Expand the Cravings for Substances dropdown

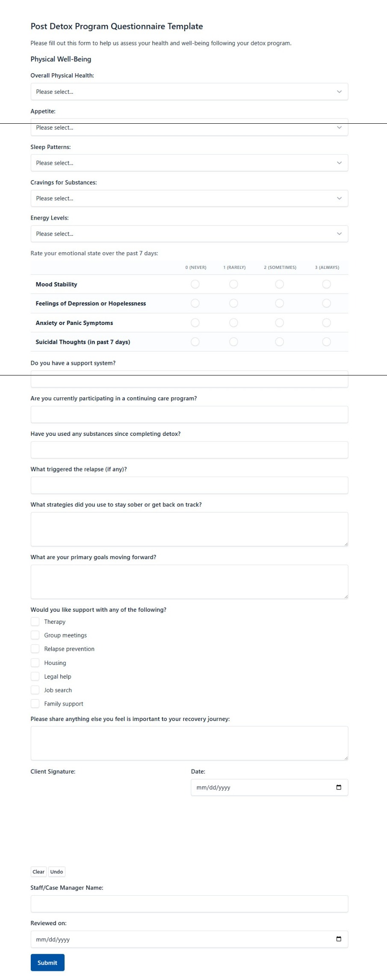pyautogui.click(x=189, y=198)
